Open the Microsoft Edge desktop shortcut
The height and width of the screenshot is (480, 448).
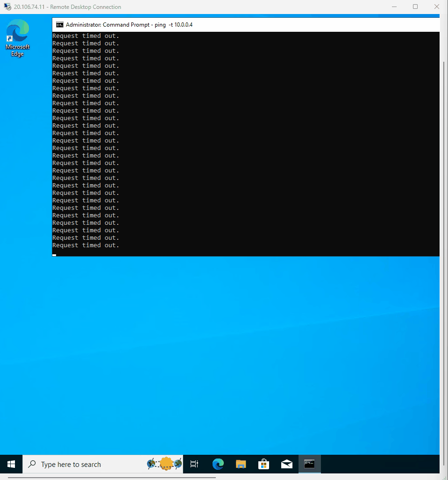(17, 38)
